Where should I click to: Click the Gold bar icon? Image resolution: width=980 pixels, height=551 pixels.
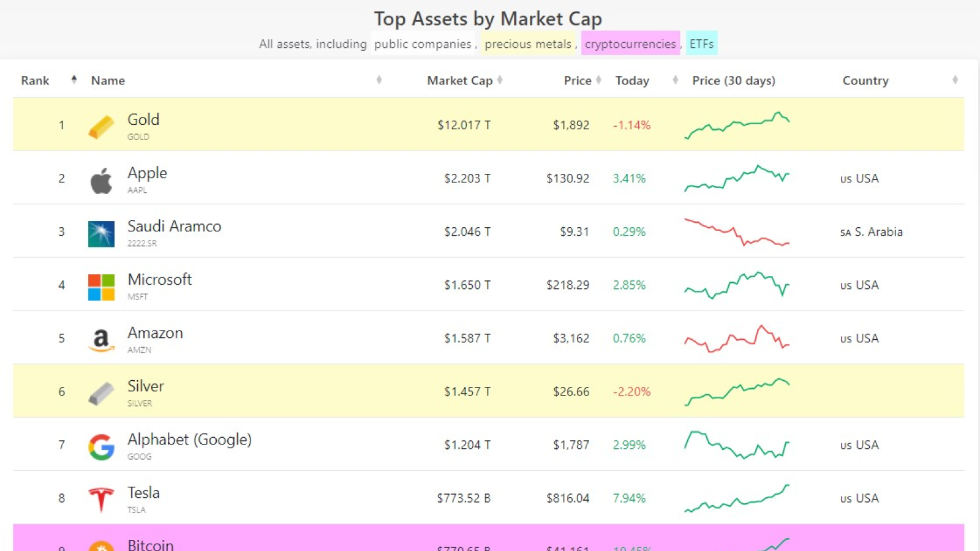tap(101, 127)
